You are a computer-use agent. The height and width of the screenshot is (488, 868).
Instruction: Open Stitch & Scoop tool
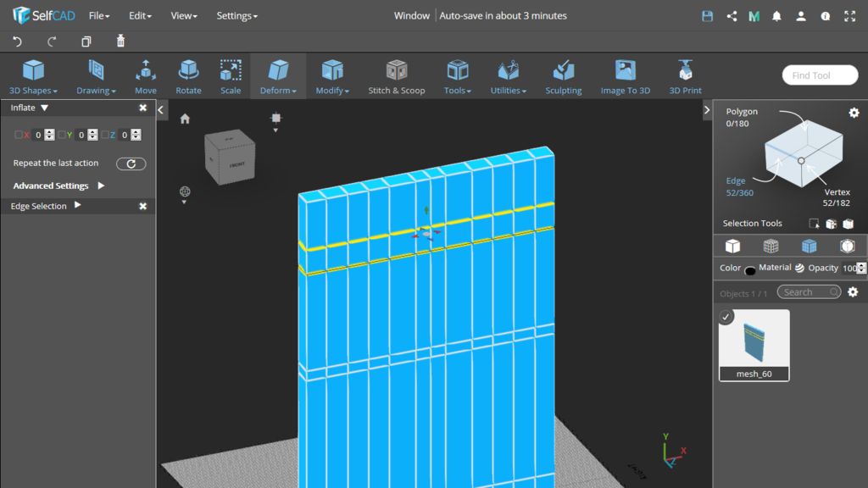point(396,76)
